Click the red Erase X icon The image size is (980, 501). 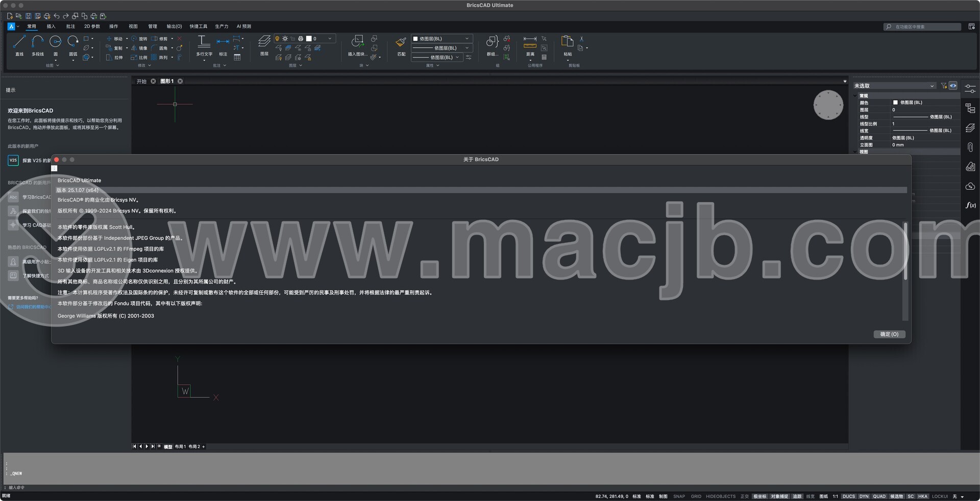point(180,39)
